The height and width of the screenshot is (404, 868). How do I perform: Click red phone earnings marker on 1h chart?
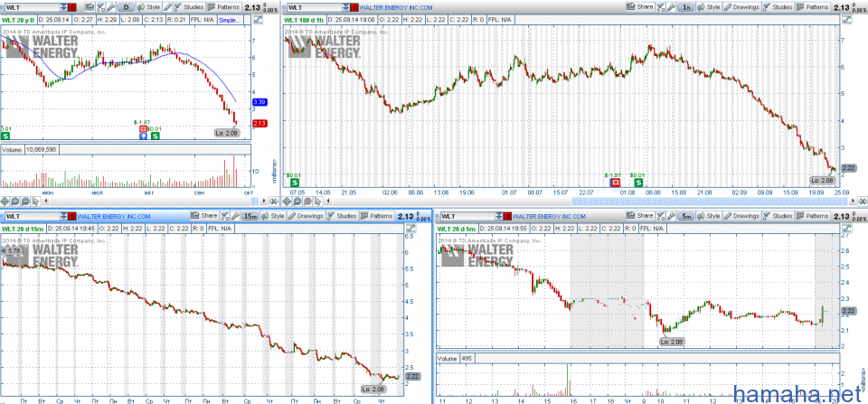click(x=615, y=182)
